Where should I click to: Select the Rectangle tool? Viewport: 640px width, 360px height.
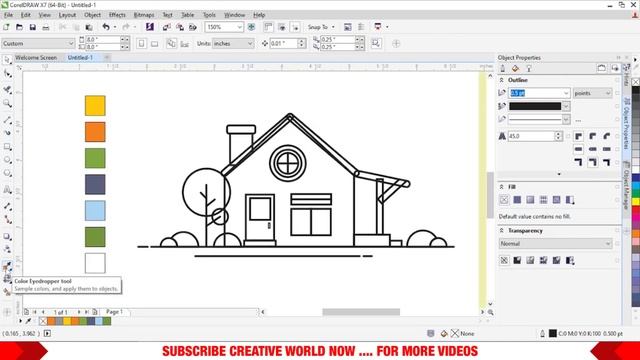click(7, 147)
